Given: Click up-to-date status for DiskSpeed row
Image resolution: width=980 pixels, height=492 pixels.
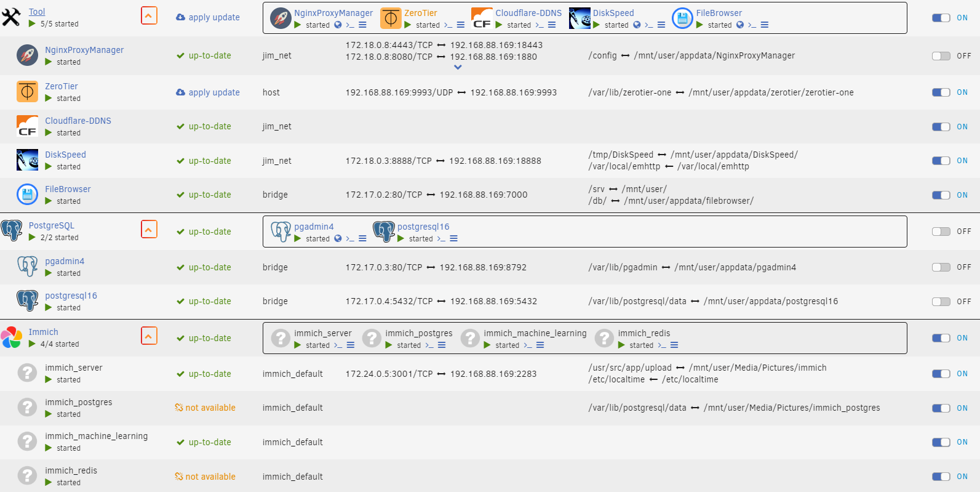Looking at the screenshot, I should click(x=204, y=161).
